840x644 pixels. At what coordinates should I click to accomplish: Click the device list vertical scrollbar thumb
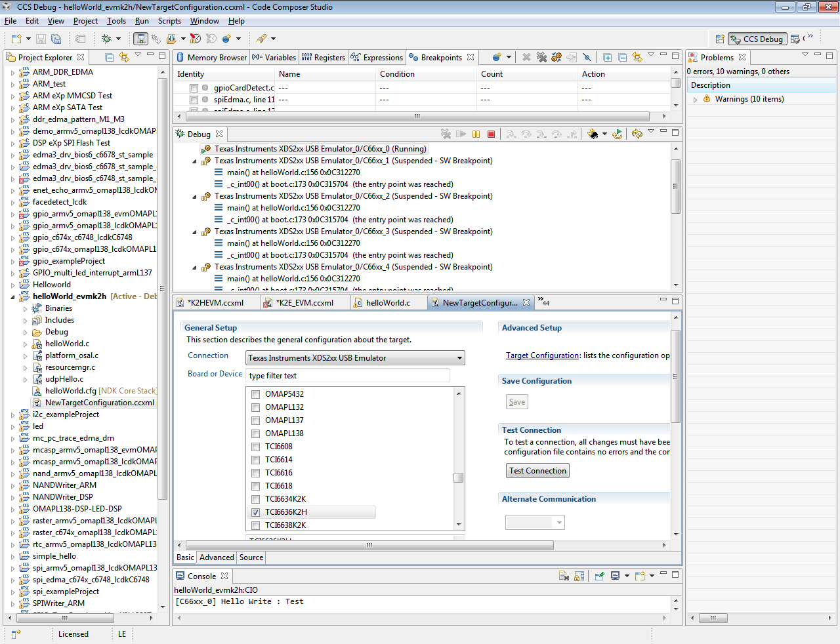click(459, 478)
